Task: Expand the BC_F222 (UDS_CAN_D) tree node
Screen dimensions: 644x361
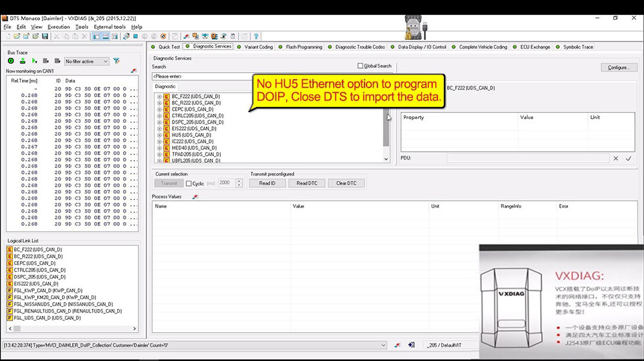Action: pos(159,97)
